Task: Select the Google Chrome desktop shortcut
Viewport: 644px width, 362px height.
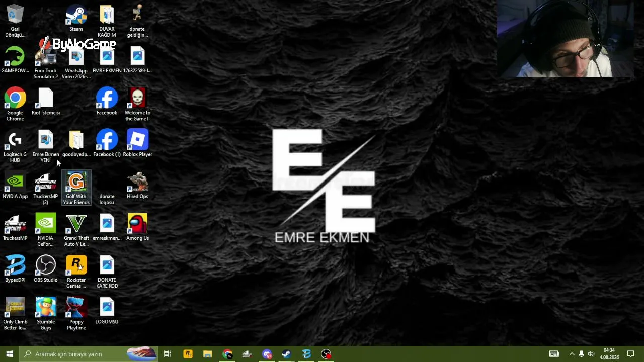Action: pos(15,105)
